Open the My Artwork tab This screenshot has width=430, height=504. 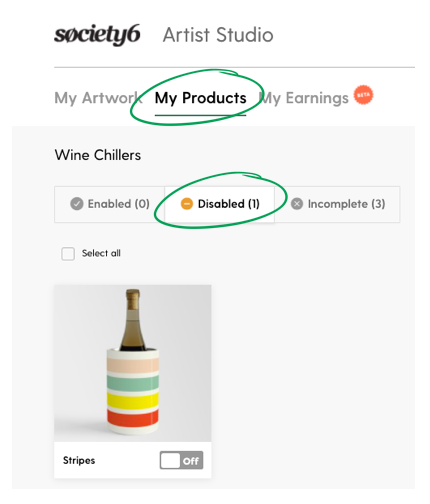pyautogui.click(x=98, y=98)
